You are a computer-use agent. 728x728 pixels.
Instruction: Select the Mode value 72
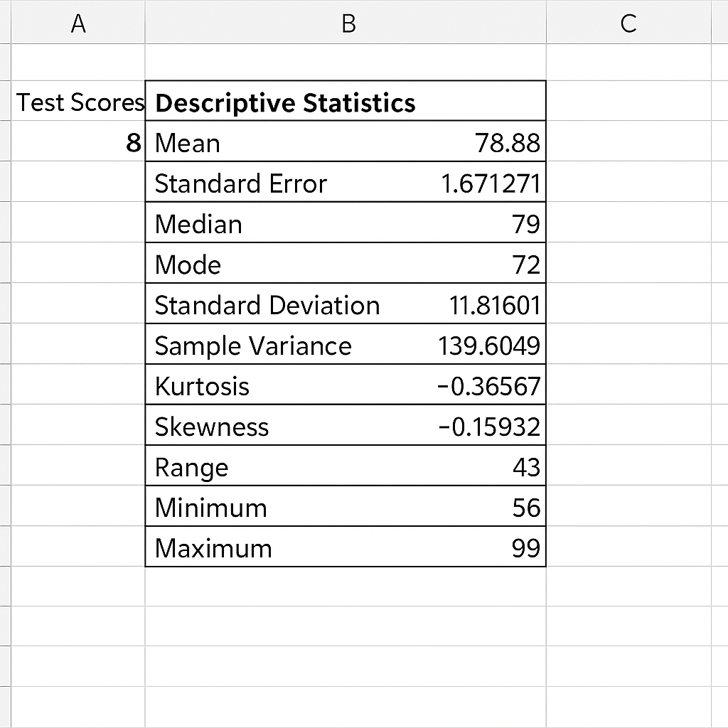[525, 264]
